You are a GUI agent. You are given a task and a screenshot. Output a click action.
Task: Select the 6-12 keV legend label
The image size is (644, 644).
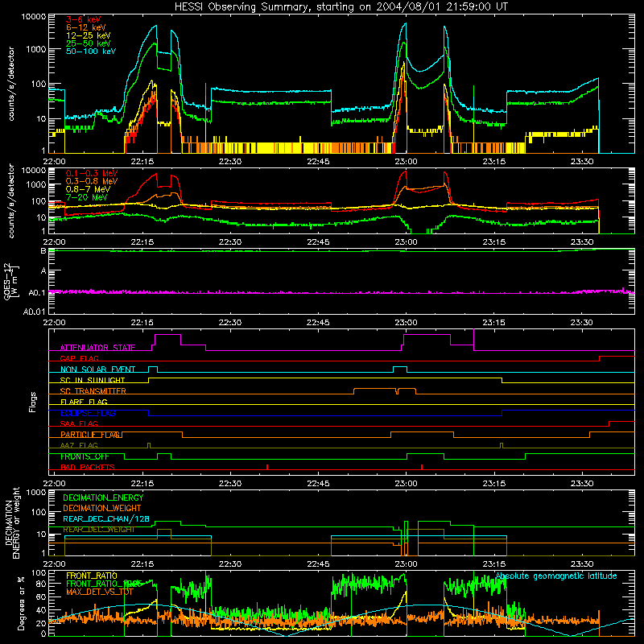point(86,27)
